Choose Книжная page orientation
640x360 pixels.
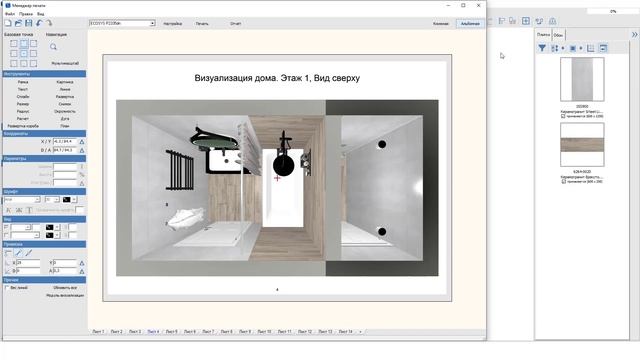point(441,24)
